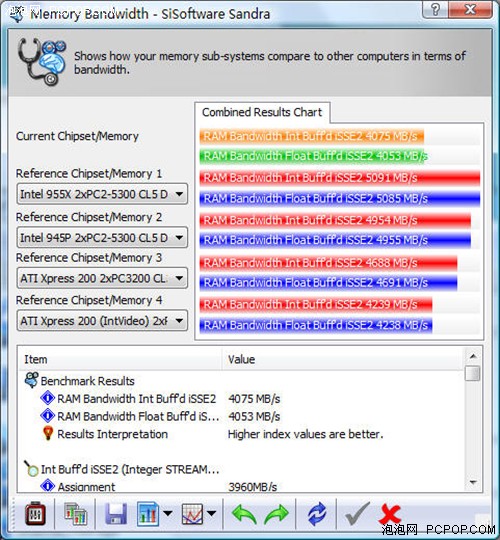Click the orange Int Buff'd 4075 MB/s bar
500x540 pixels.
312,136
